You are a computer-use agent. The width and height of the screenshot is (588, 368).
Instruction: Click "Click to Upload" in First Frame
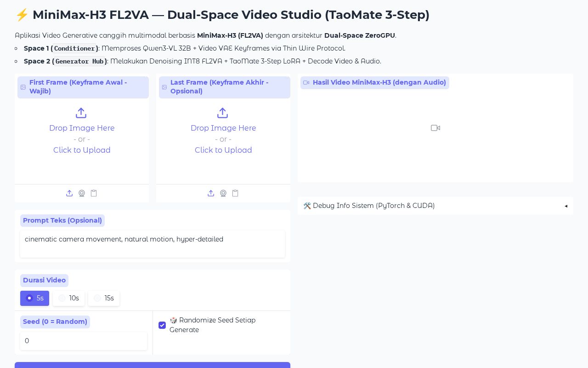(82, 150)
